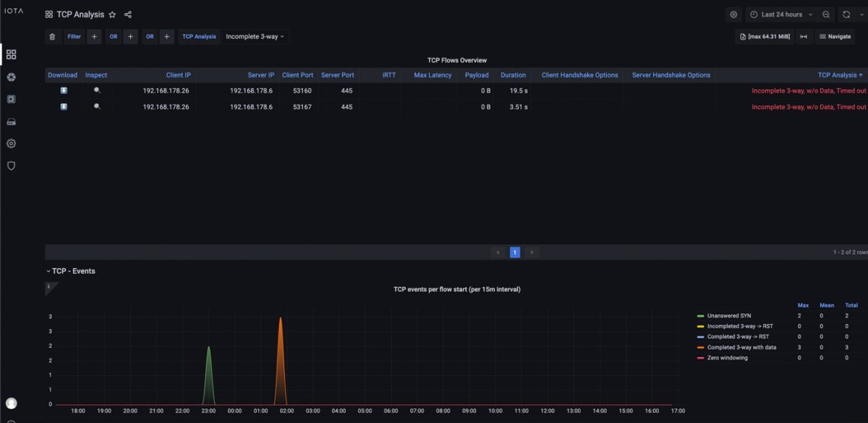
Task: Delete filter using the trash icon
Action: 52,37
